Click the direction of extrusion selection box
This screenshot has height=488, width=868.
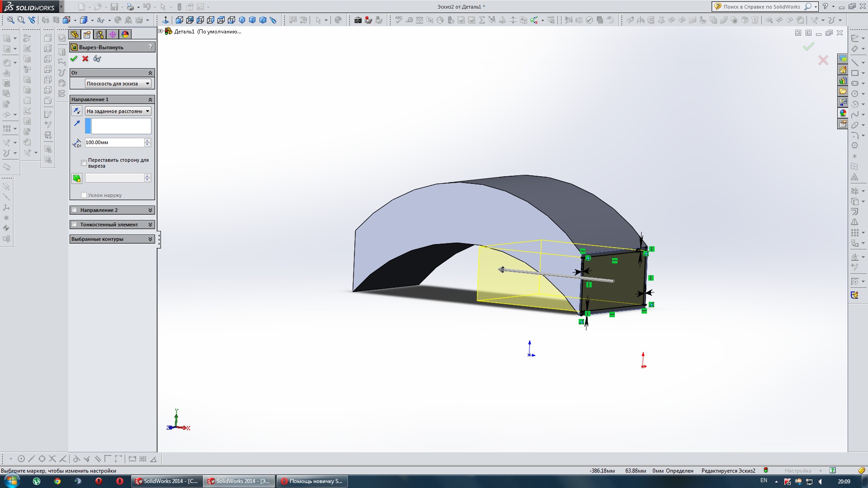pos(118,126)
